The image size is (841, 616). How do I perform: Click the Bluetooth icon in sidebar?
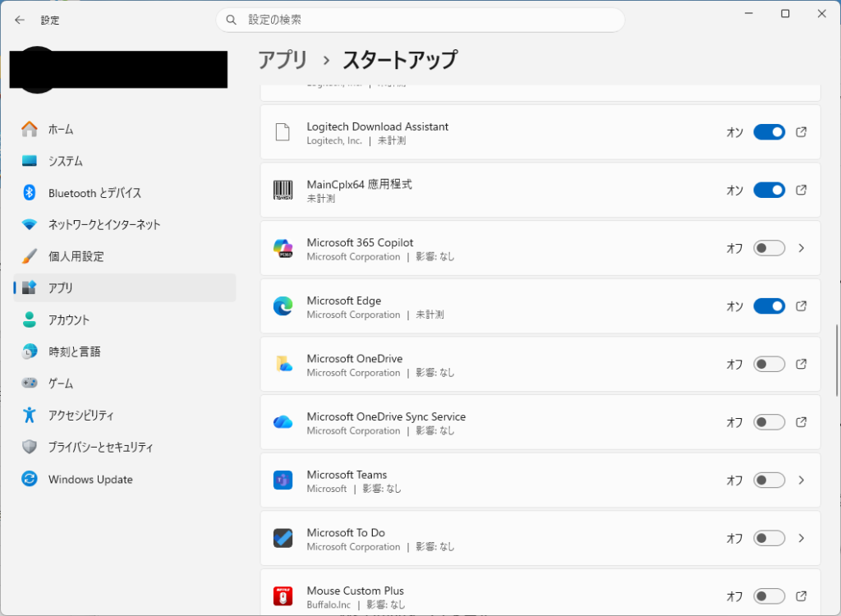point(29,193)
